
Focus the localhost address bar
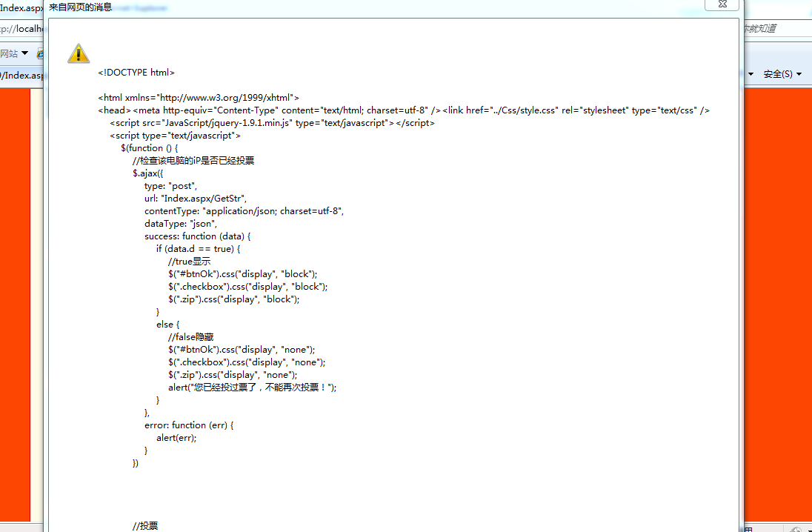[x=21, y=28]
